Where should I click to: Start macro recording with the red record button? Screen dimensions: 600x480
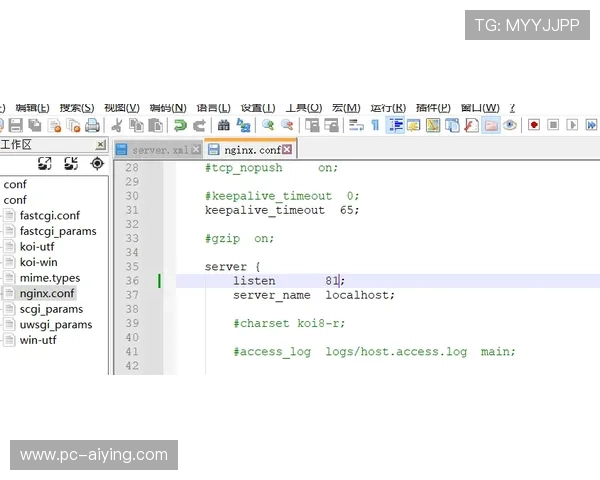[x=534, y=125]
